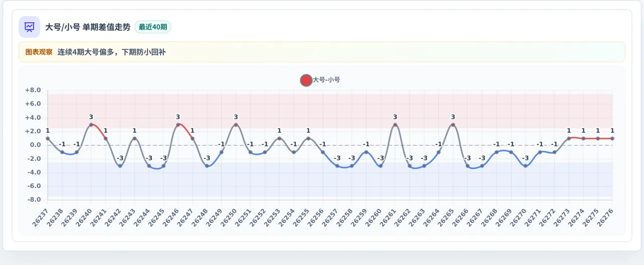
Task: Click the 0.0 y-axis label
Action: click(x=35, y=145)
